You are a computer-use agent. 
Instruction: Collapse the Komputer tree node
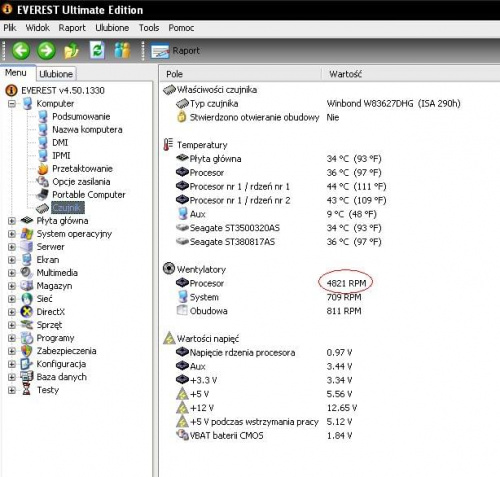[12, 104]
